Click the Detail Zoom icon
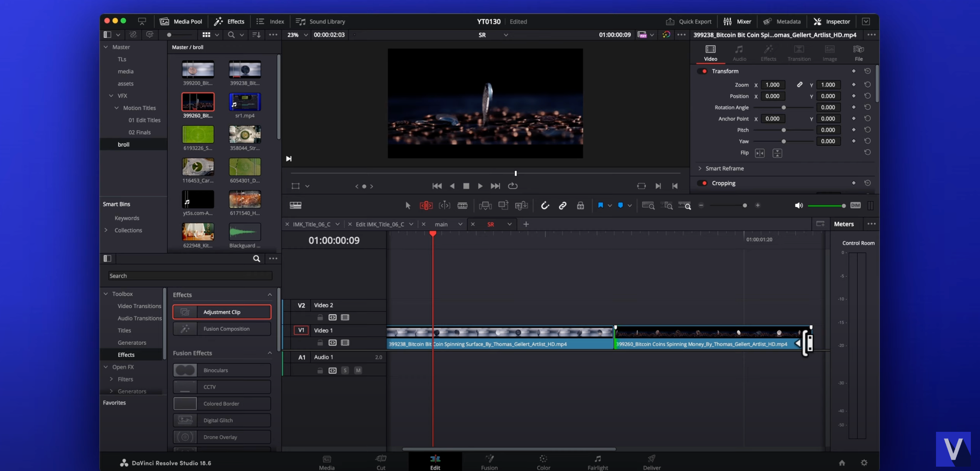This screenshot has width=980, height=471. (667, 205)
